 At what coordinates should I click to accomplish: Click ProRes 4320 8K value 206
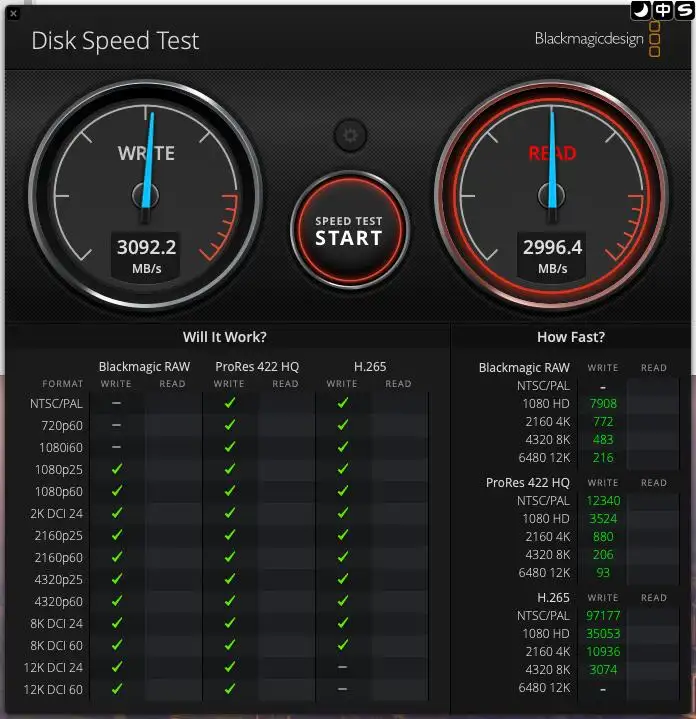pos(603,555)
